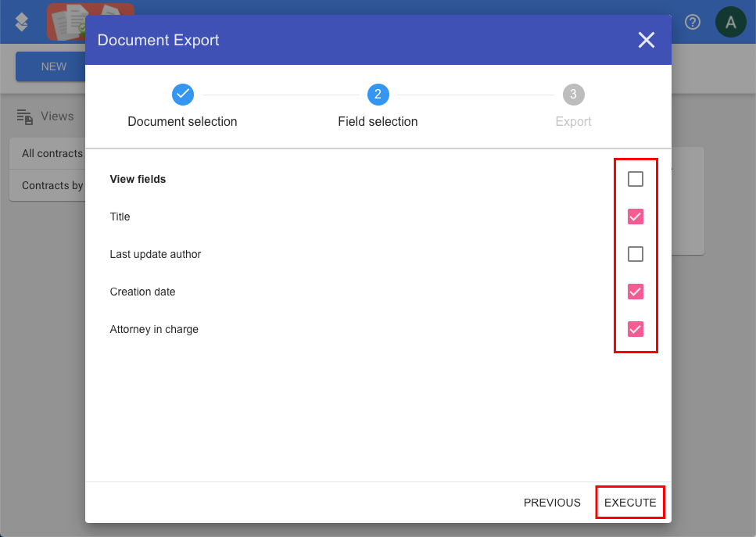Click the PREVIOUS button
Image resolution: width=756 pixels, height=537 pixels.
pos(552,503)
